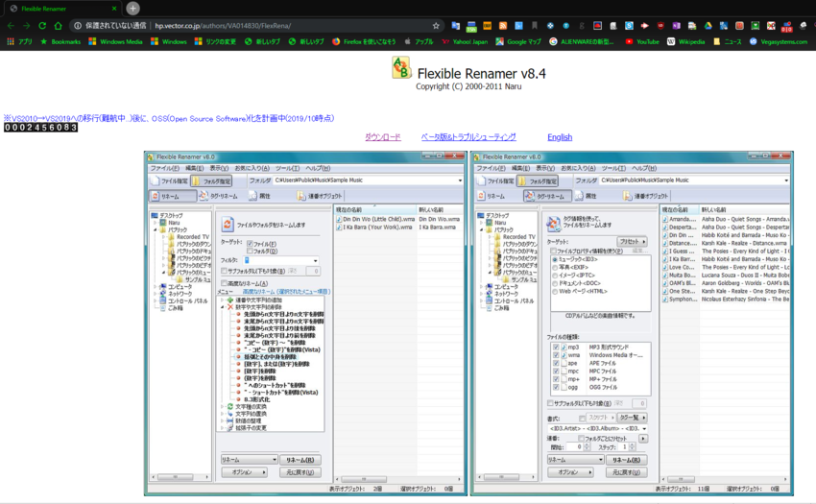This screenshot has width=816, height=504.
Task: Open the site info insecure-connection icon
Action: coord(78,26)
